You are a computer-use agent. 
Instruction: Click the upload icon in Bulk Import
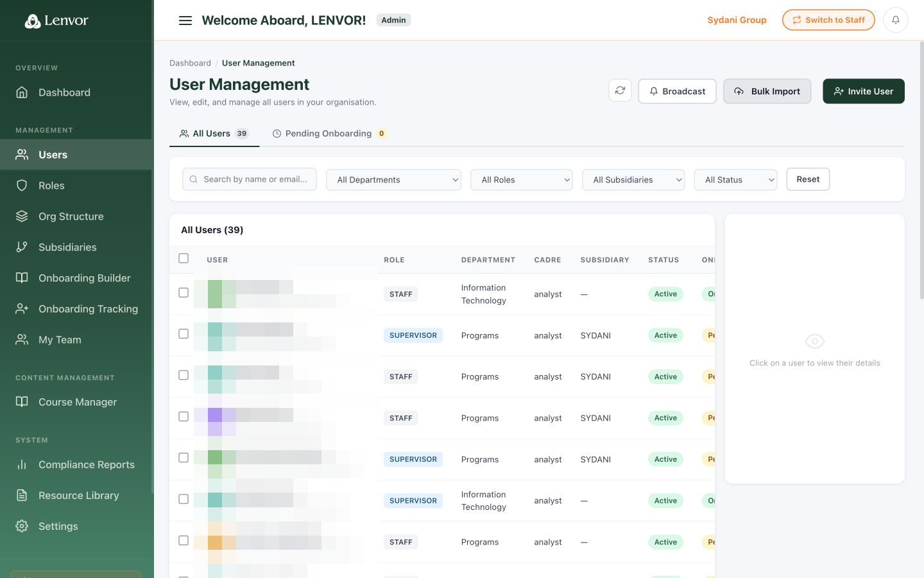pos(739,91)
